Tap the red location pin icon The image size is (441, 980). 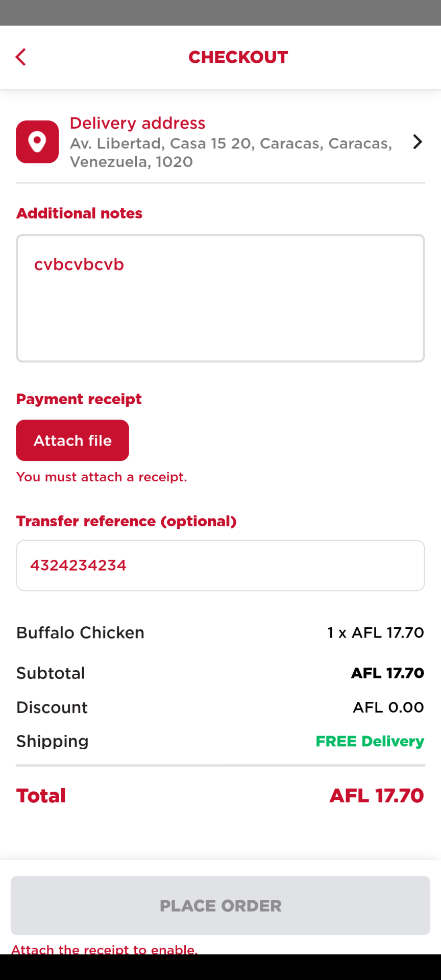(x=37, y=142)
